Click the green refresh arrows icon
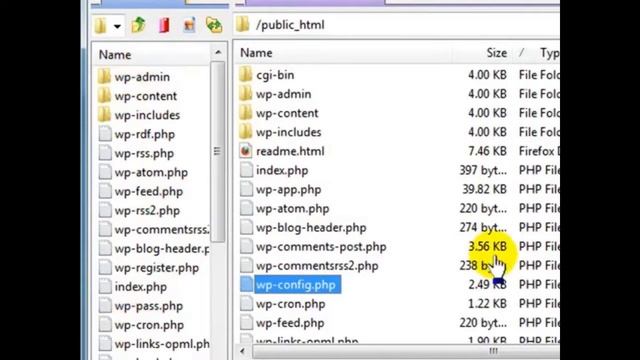Image resolution: width=640 pixels, height=360 pixels. (214, 25)
